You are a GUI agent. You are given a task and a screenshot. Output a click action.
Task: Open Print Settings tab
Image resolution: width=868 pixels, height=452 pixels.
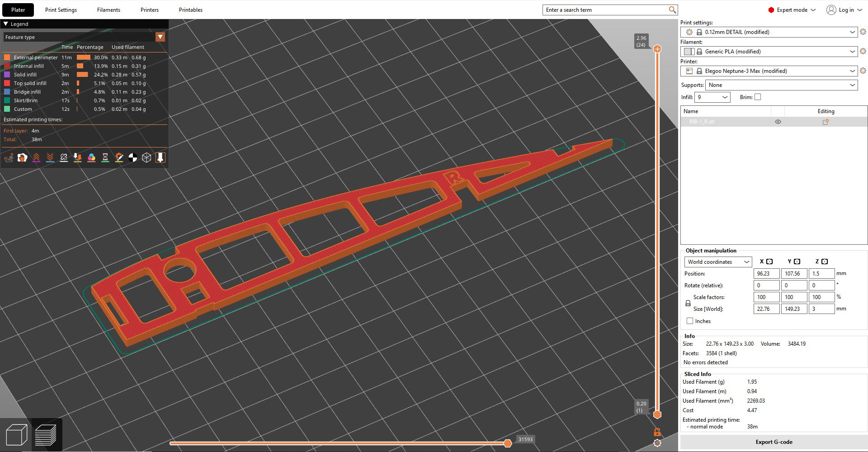[61, 10]
